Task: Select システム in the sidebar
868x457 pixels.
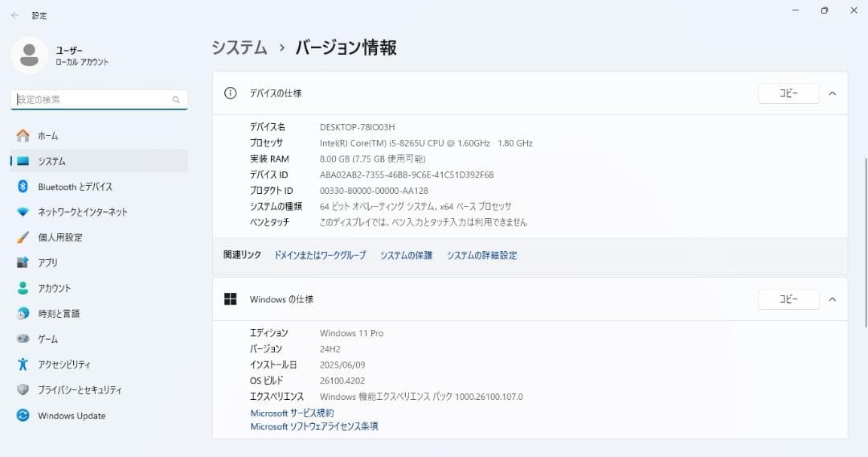Action: click(99, 161)
